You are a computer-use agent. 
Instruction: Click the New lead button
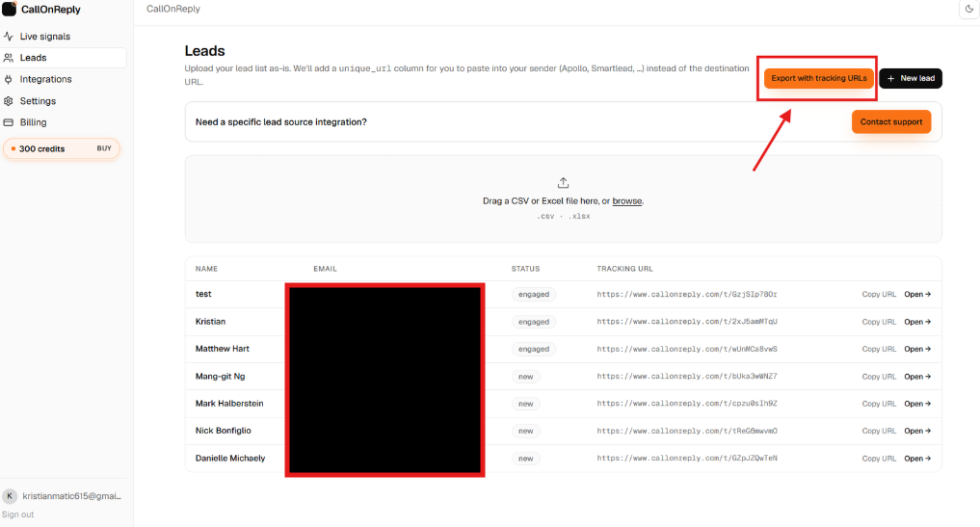pyautogui.click(x=911, y=78)
